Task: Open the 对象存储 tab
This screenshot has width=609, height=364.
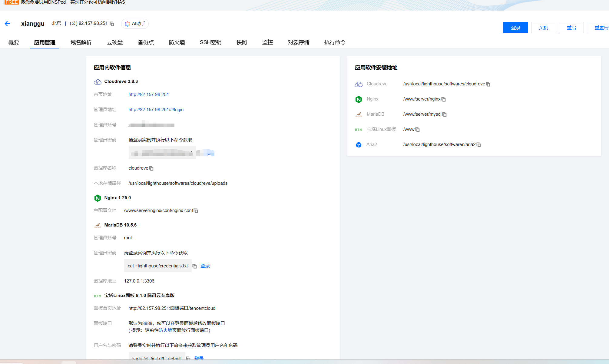Action: (x=299, y=42)
